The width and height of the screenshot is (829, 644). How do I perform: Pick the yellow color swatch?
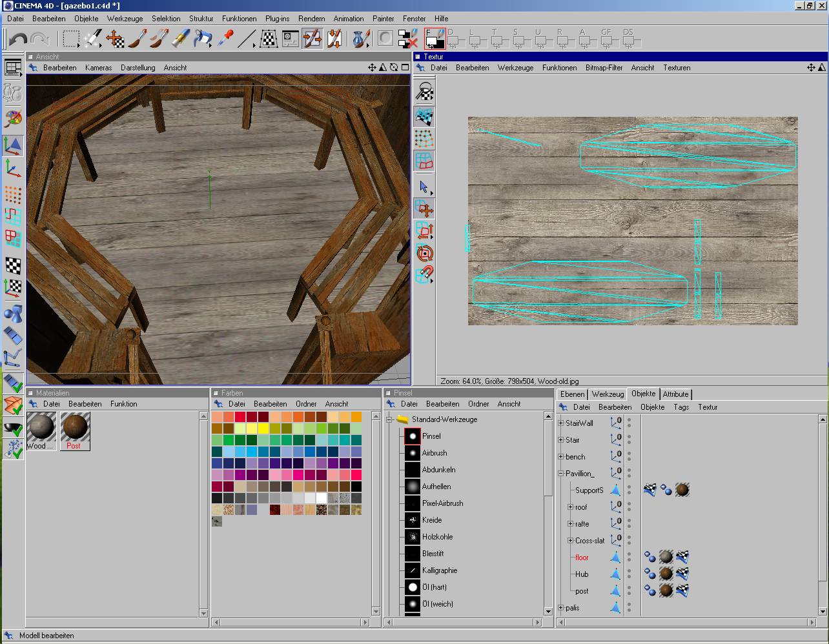pos(263,428)
